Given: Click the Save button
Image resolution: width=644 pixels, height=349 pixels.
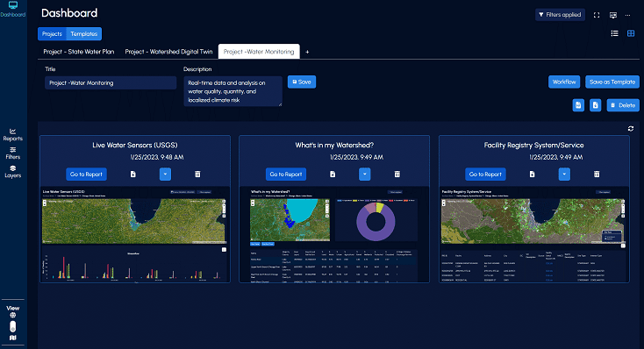Looking at the screenshot, I should pos(302,82).
